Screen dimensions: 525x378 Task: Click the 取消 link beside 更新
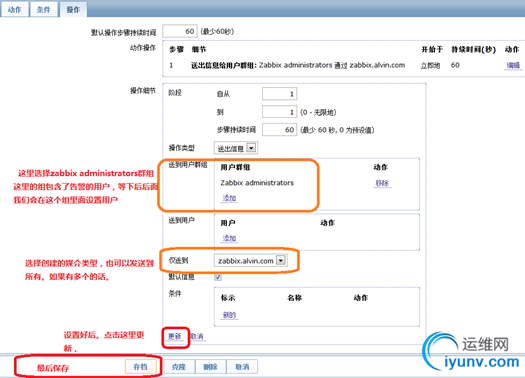pyautogui.click(x=197, y=336)
